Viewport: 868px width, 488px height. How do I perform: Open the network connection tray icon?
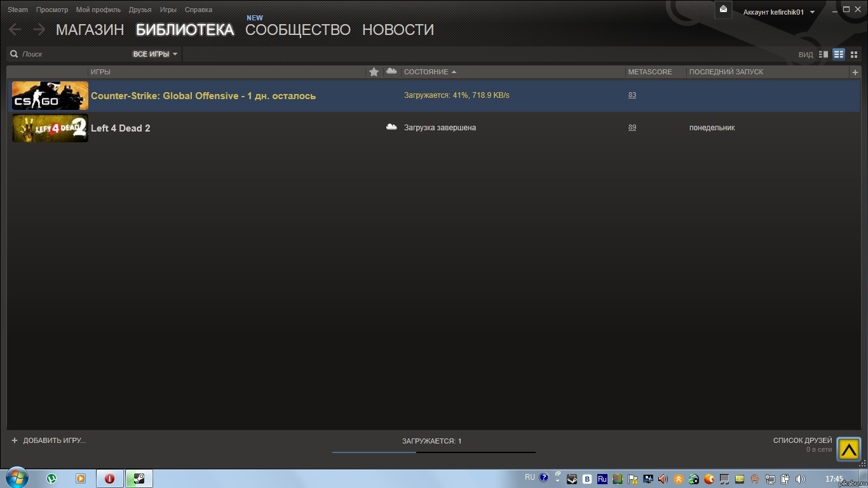(x=770, y=479)
